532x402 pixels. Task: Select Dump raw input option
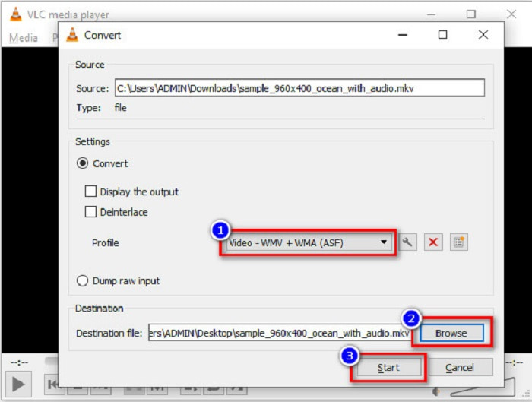pyautogui.click(x=82, y=281)
